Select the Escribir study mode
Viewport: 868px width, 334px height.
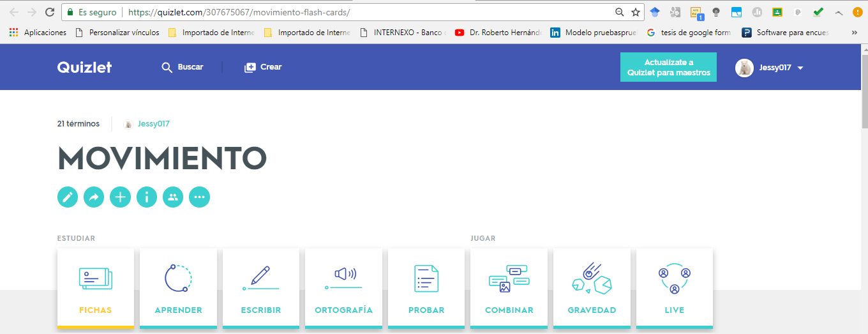click(x=261, y=289)
